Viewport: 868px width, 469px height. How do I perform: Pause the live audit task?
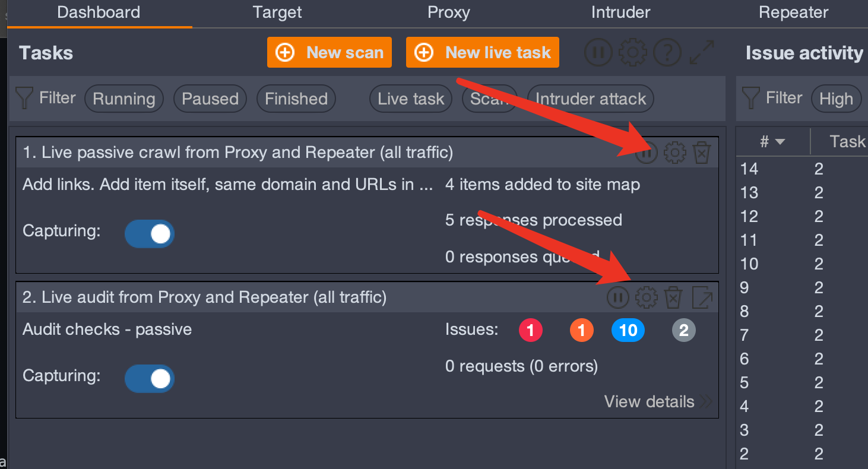coord(618,297)
